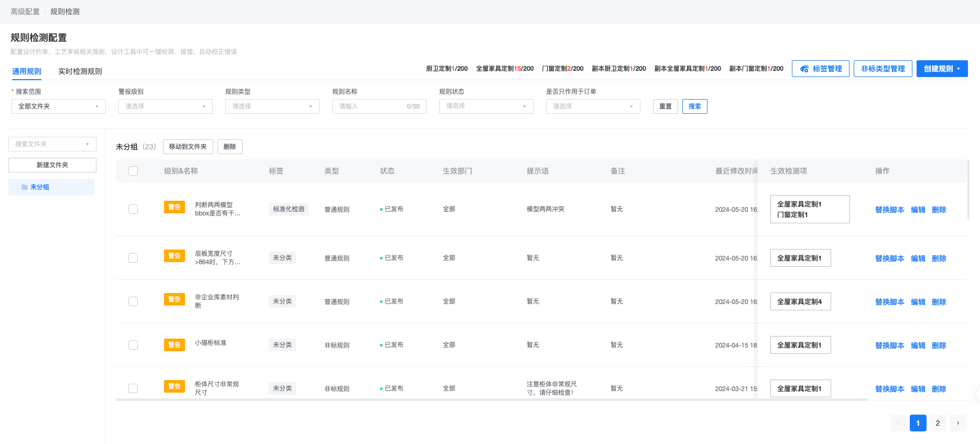Open the 创建规则 dropdown arrow

click(959, 69)
